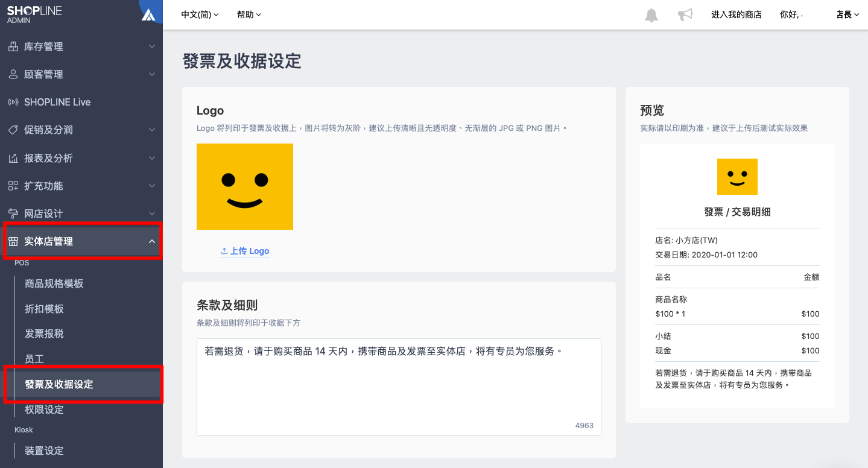The height and width of the screenshot is (468, 868).
Task: Go to 进入我的商店 link
Action: click(737, 14)
